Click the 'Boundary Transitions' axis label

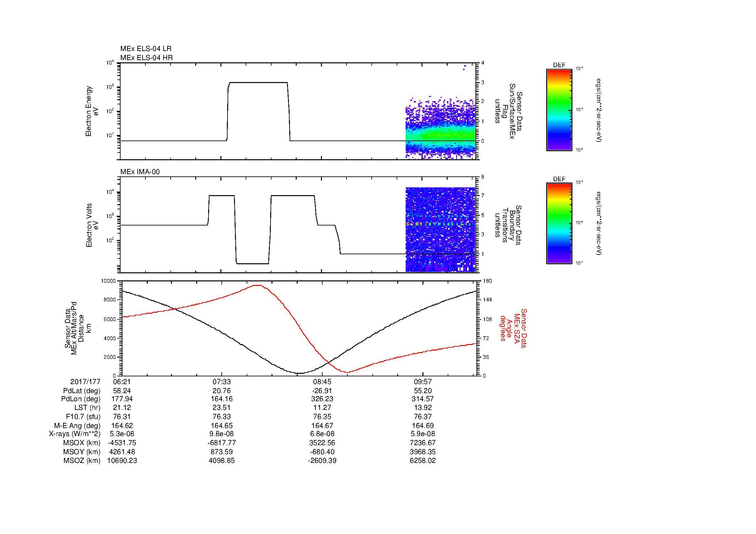(508, 225)
